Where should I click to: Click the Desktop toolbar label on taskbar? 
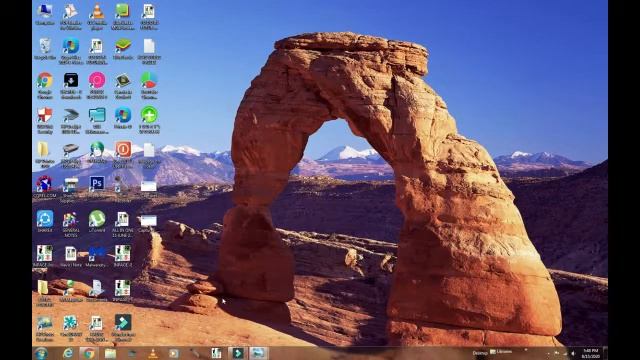(x=480, y=353)
